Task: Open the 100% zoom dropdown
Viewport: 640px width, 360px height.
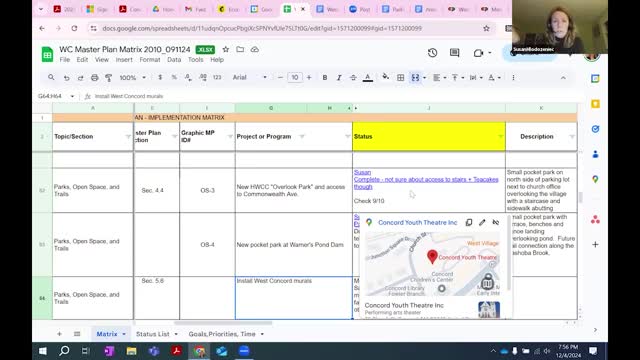Action: pos(132,78)
